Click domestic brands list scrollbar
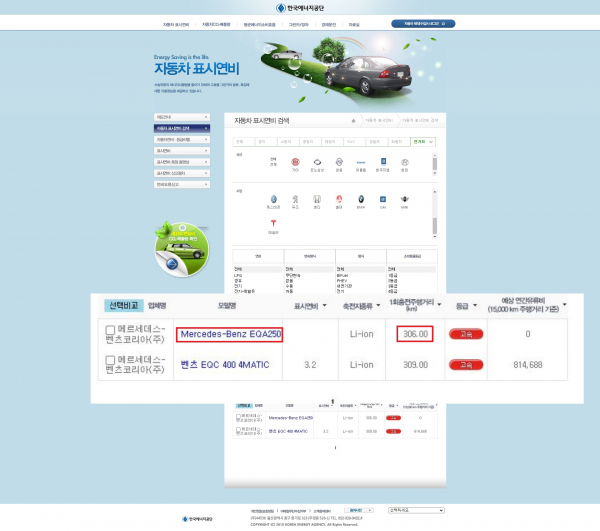The width and height of the screenshot is (600, 531). click(x=435, y=164)
